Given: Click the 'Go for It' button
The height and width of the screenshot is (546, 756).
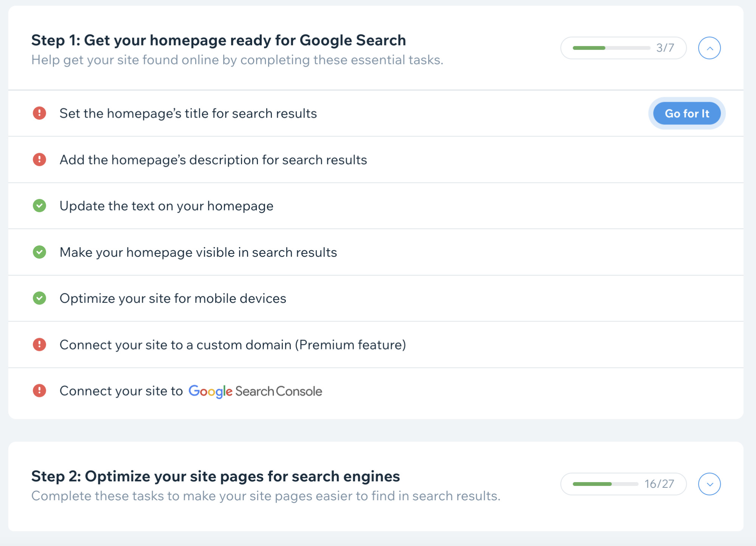Looking at the screenshot, I should click(687, 113).
